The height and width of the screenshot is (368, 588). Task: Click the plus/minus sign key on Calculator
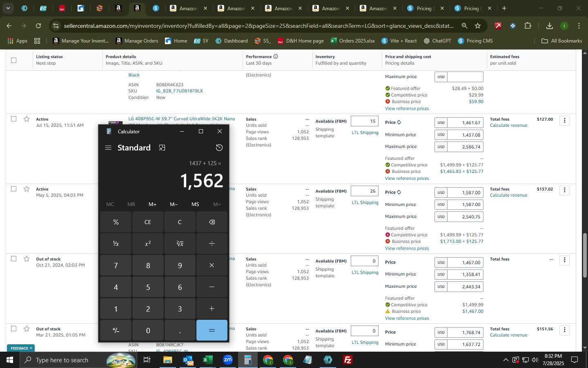click(x=116, y=330)
